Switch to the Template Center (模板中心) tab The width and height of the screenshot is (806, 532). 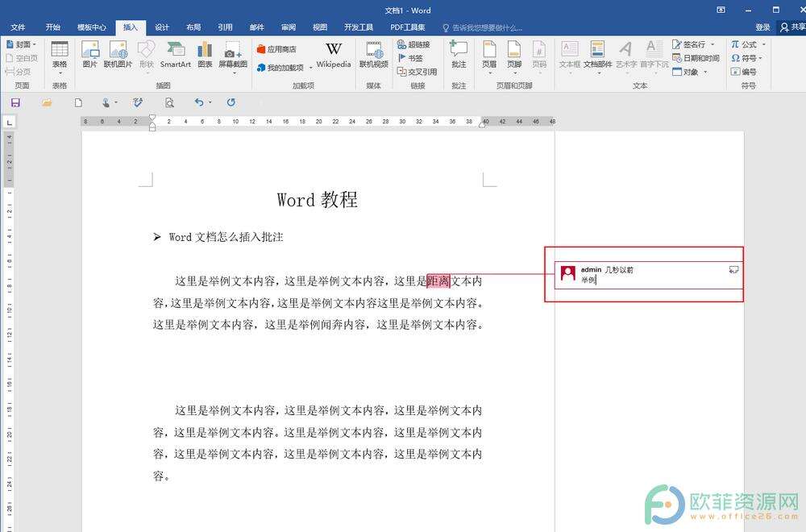[x=92, y=27]
